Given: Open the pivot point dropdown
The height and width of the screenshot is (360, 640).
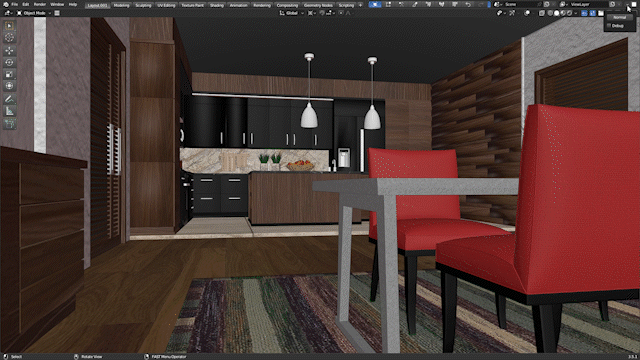Looking at the screenshot, I should click(312, 13).
